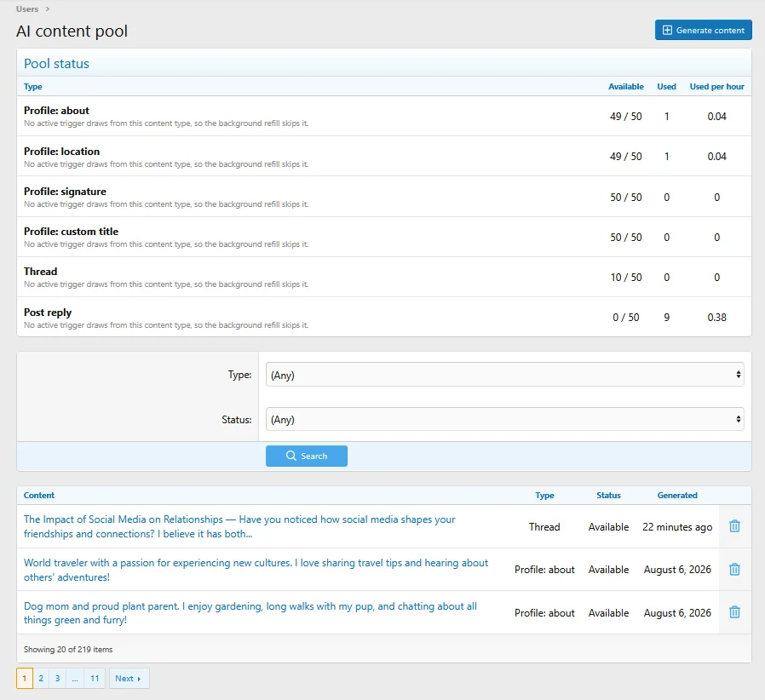Select current page 1 in pagination
Screen dimensions: 765x700
pyautogui.click(x=25, y=678)
